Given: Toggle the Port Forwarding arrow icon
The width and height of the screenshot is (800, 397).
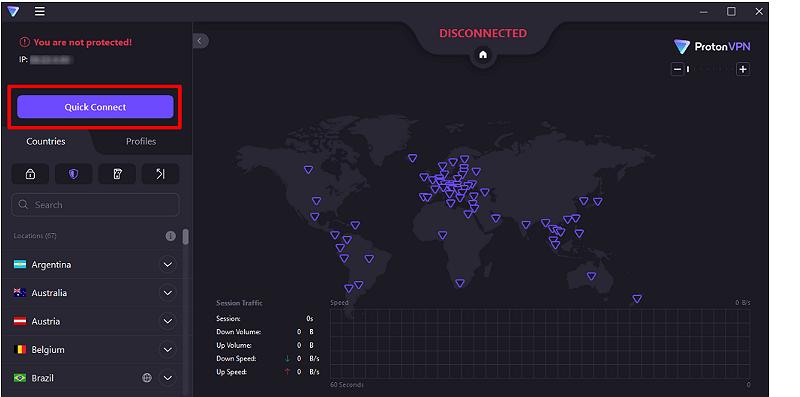Looking at the screenshot, I should 161,174.
